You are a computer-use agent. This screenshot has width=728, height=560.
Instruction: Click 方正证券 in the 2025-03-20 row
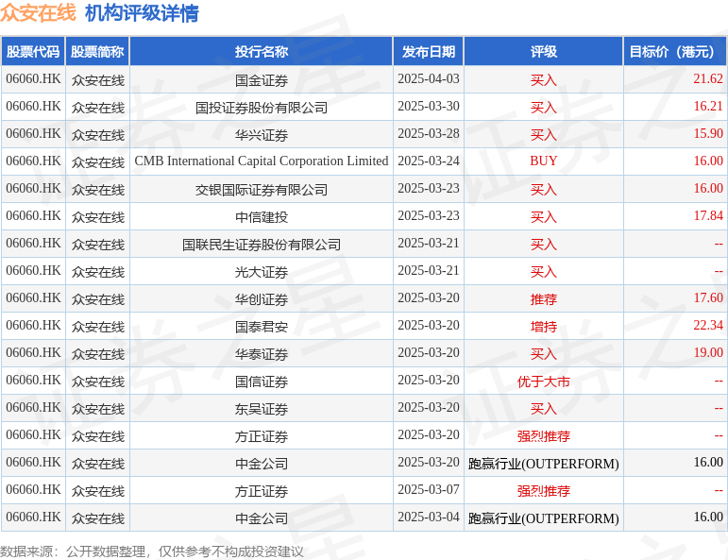coord(262,436)
